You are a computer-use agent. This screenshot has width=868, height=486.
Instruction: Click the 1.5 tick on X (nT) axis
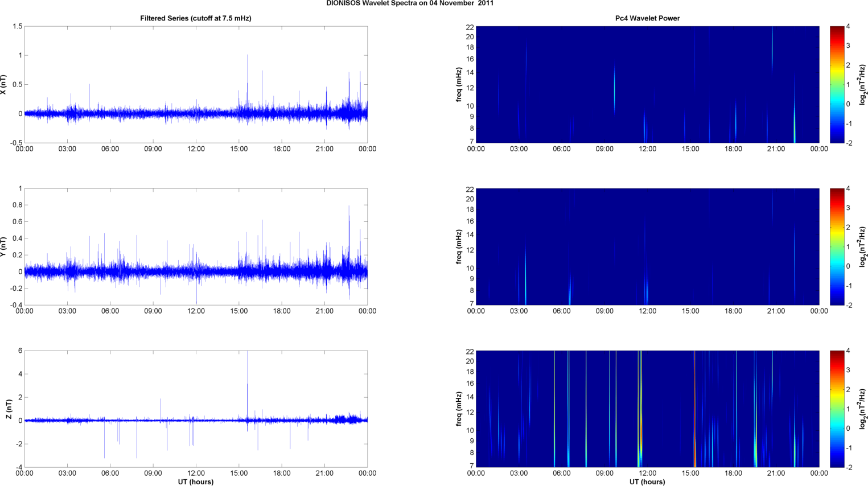[x=18, y=26]
